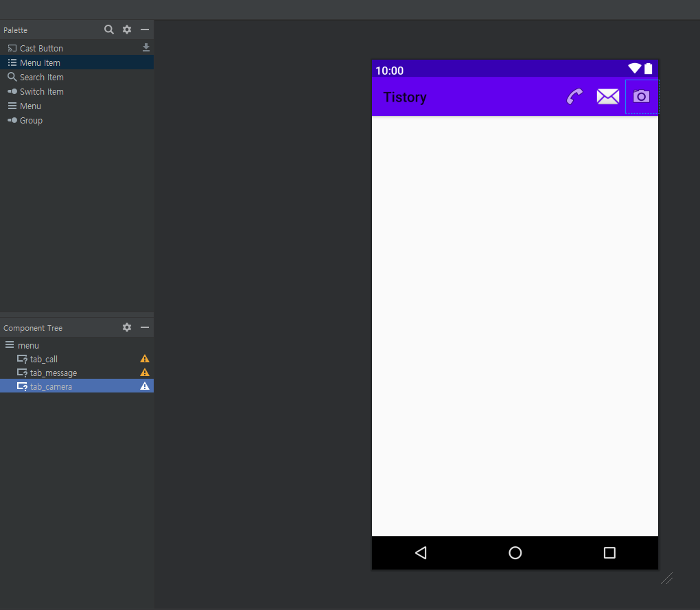Click the 10:00 clock in status bar
700x610 pixels.
pos(389,71)
